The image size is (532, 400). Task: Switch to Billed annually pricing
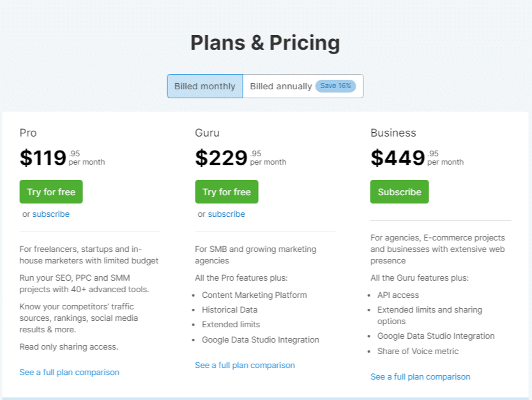pos(281,86)
